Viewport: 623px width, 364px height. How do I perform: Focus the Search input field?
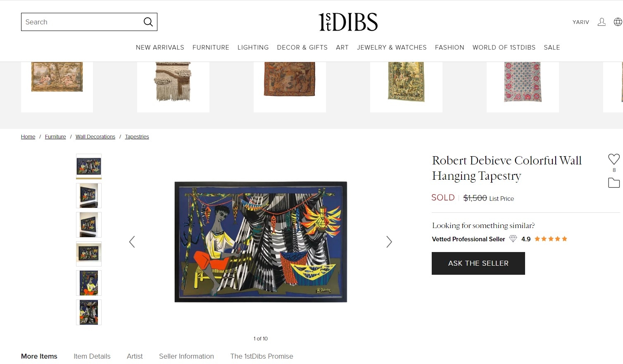(83, 22)
